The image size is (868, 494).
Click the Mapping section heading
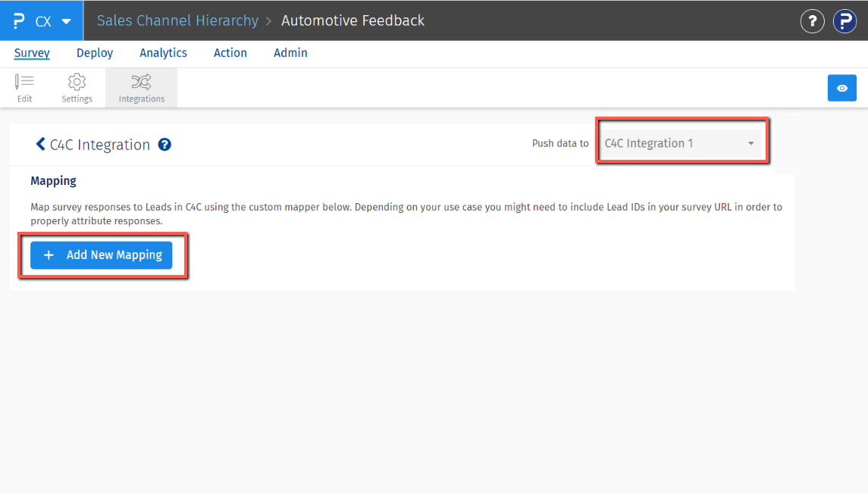[53, 181]
